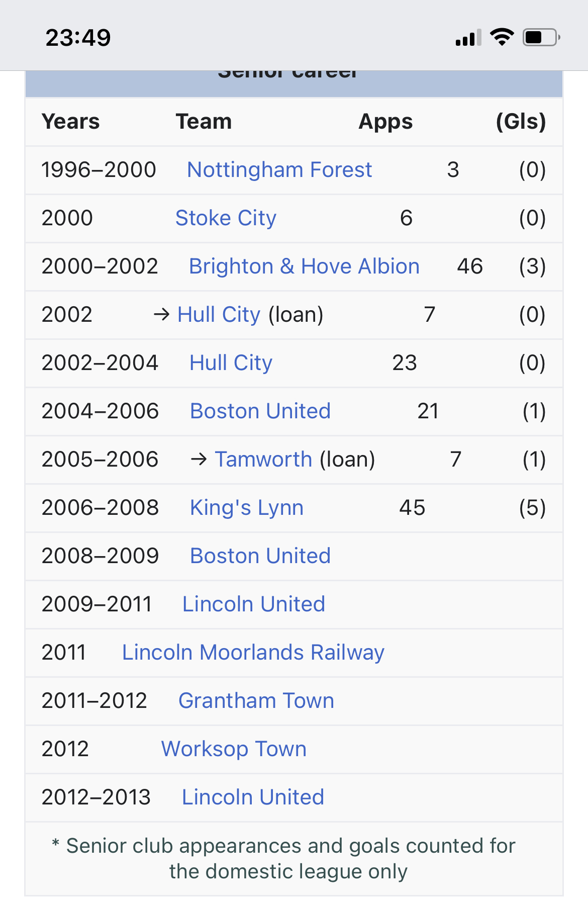
Task: Tap the domestic league footnote text
Action: (288, 859)
